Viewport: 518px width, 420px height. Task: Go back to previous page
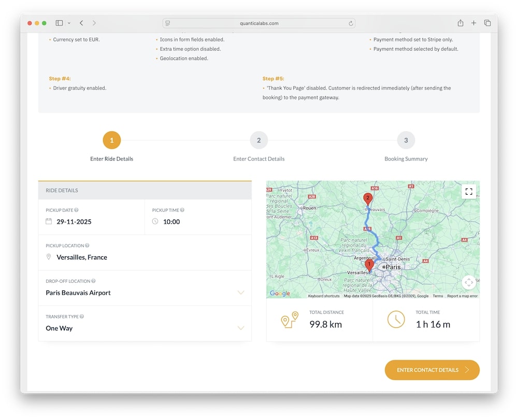tap(81, 23)
